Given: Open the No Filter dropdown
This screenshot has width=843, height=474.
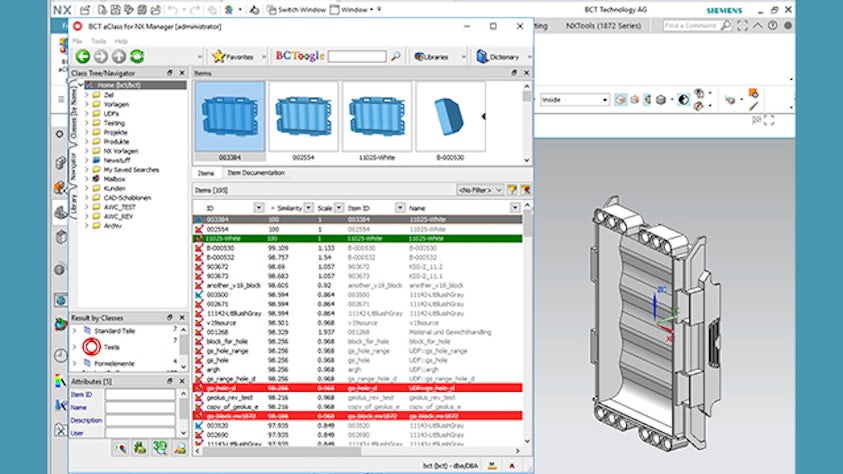Looking at the screenshot, I should pyautogui.click(x=480, y=190).
